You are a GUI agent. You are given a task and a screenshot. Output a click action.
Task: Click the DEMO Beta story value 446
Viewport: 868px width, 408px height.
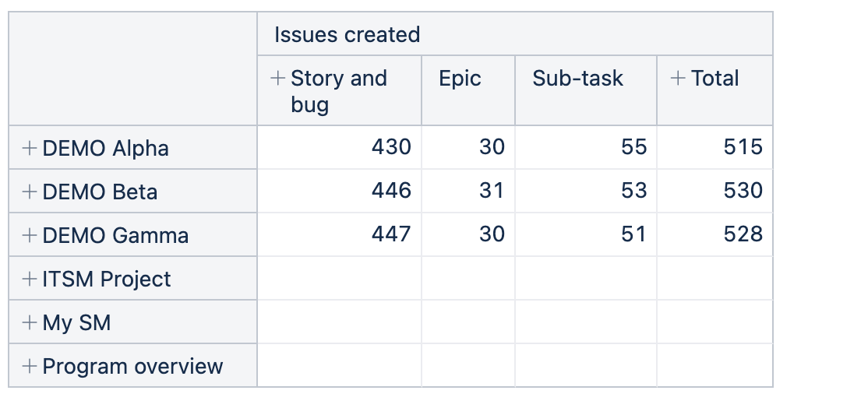[391, 191]
